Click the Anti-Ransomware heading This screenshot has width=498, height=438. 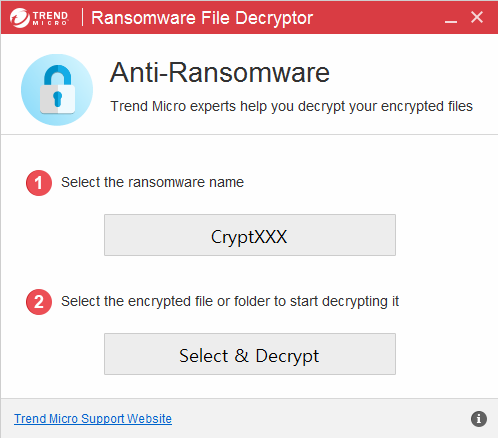click(x=220, y=72)
